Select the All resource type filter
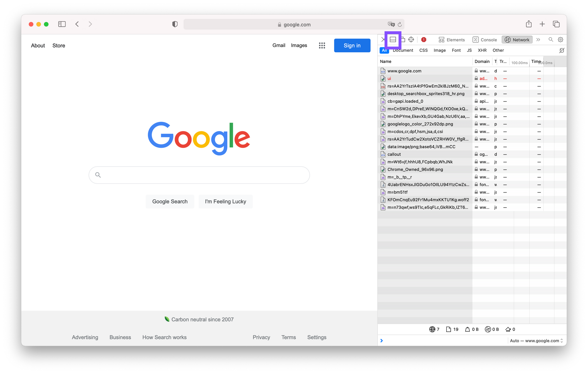 [x=384, y=51]
